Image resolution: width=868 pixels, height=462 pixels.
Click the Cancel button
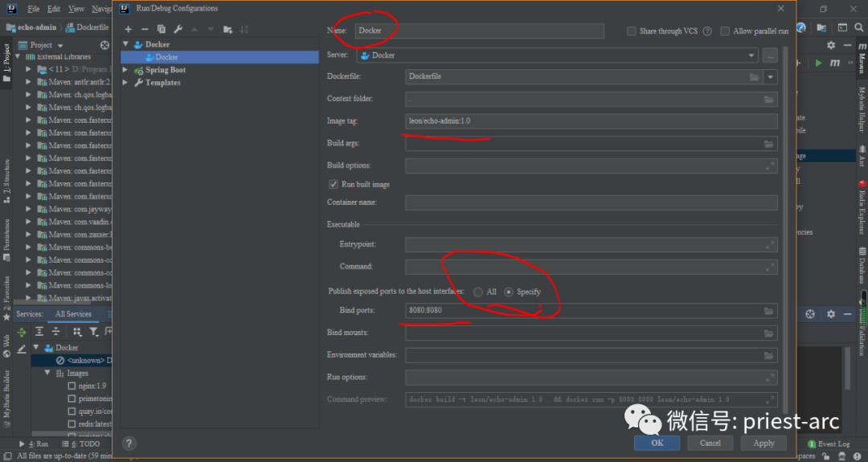point(710,444)
